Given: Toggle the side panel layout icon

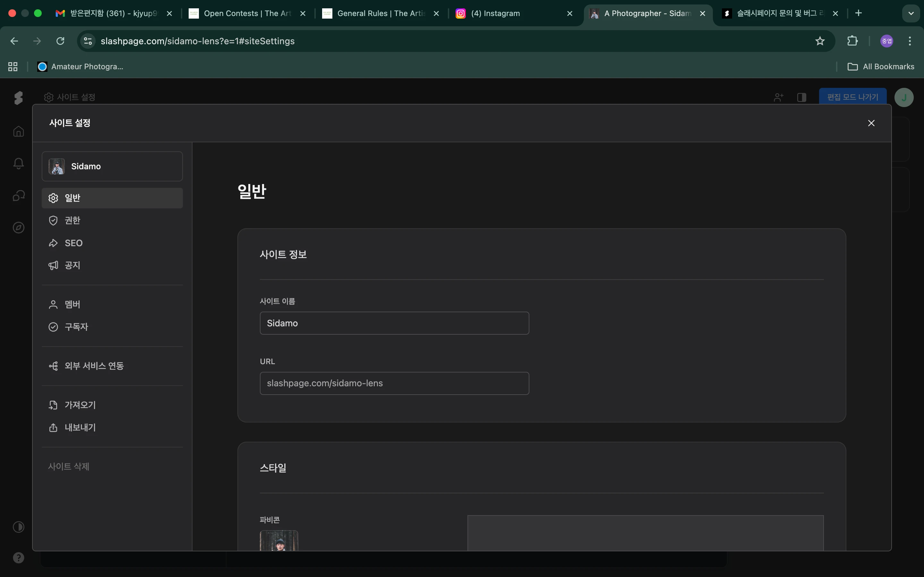Looking at the screenshot, I should [x=801, y=97].
